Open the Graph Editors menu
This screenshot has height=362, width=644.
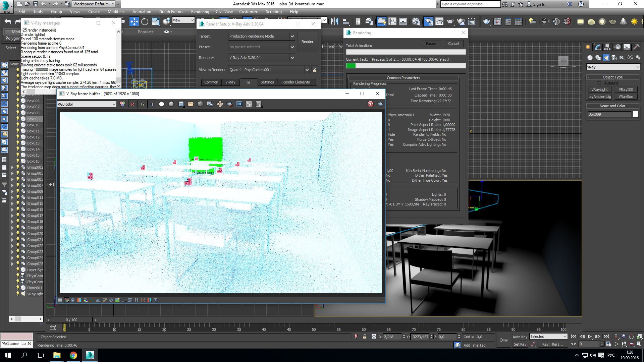tap(171, 12)
